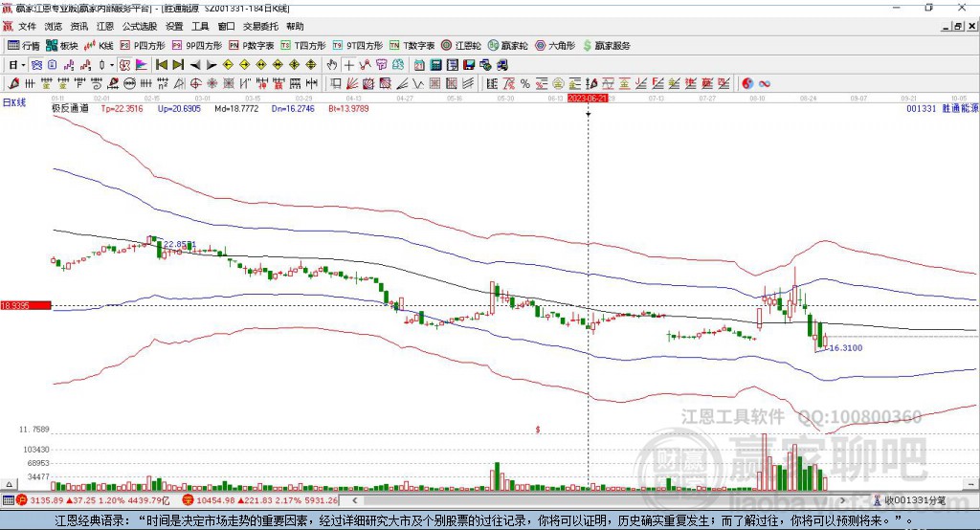Click the red gold-symbol ratio icon

point(624,84)
